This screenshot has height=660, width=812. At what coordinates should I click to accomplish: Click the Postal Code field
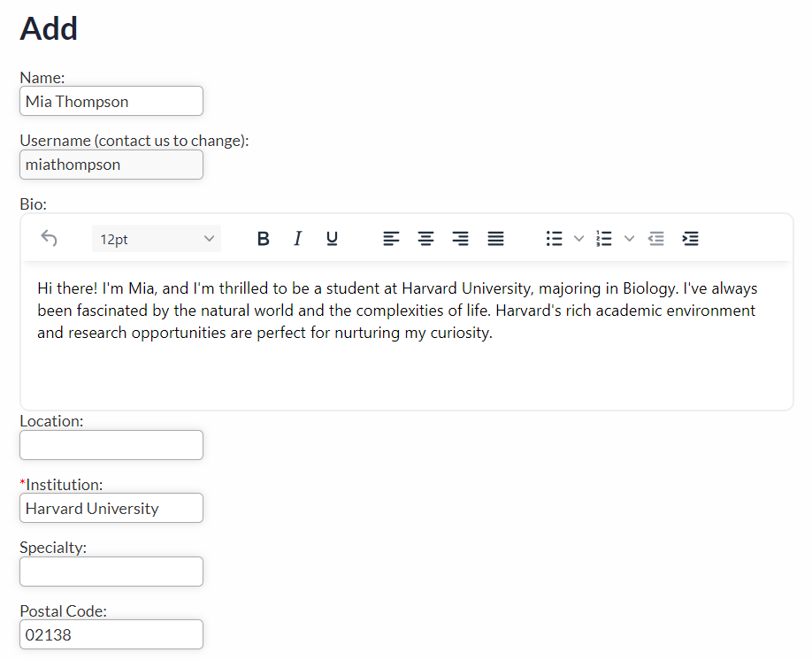(111, 634)
